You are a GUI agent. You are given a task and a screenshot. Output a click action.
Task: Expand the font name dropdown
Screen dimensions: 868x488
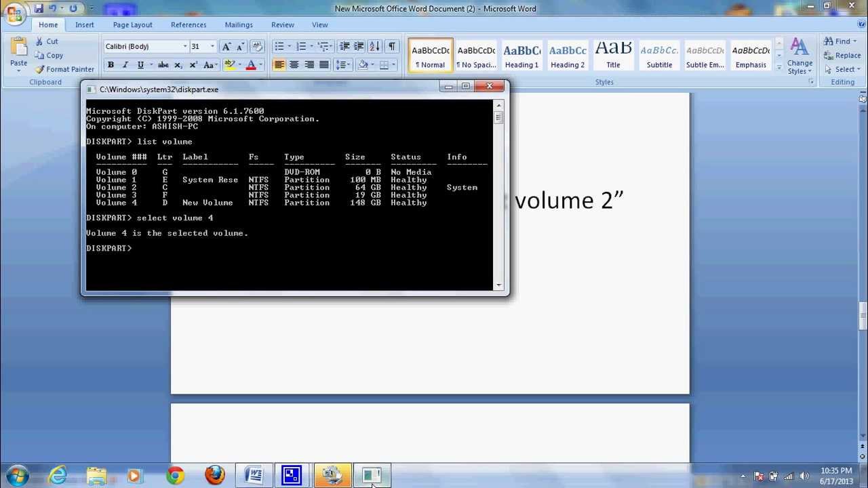184,46
